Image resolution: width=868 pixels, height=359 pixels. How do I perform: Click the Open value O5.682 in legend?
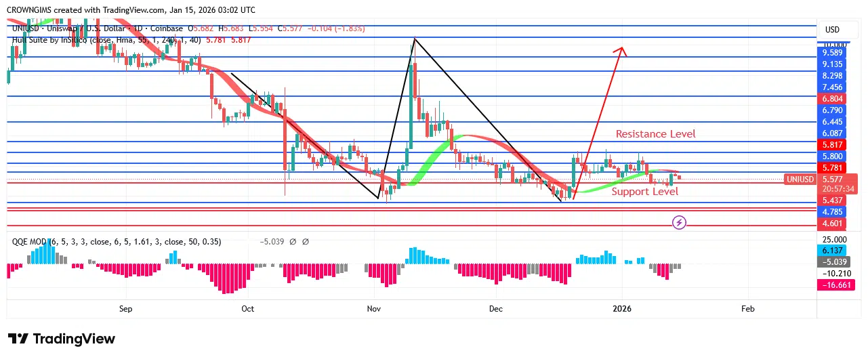tap(202, 28)
